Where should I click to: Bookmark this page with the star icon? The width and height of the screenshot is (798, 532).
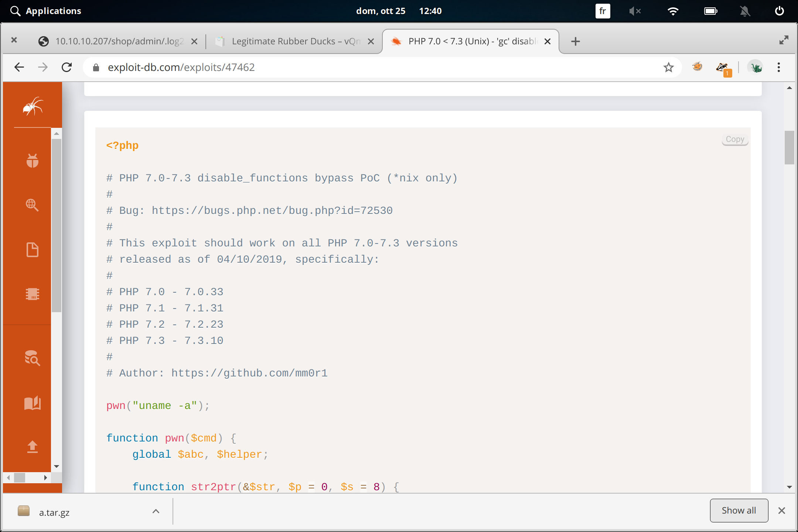[668, 67]
